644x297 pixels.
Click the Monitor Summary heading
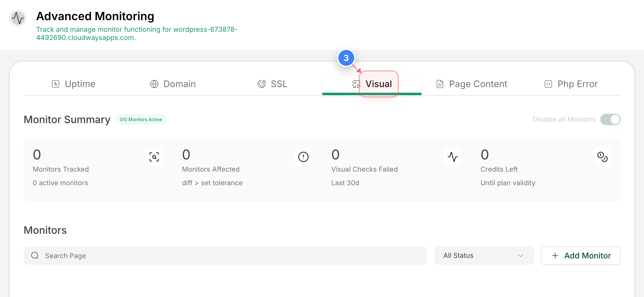coord(67,120)
